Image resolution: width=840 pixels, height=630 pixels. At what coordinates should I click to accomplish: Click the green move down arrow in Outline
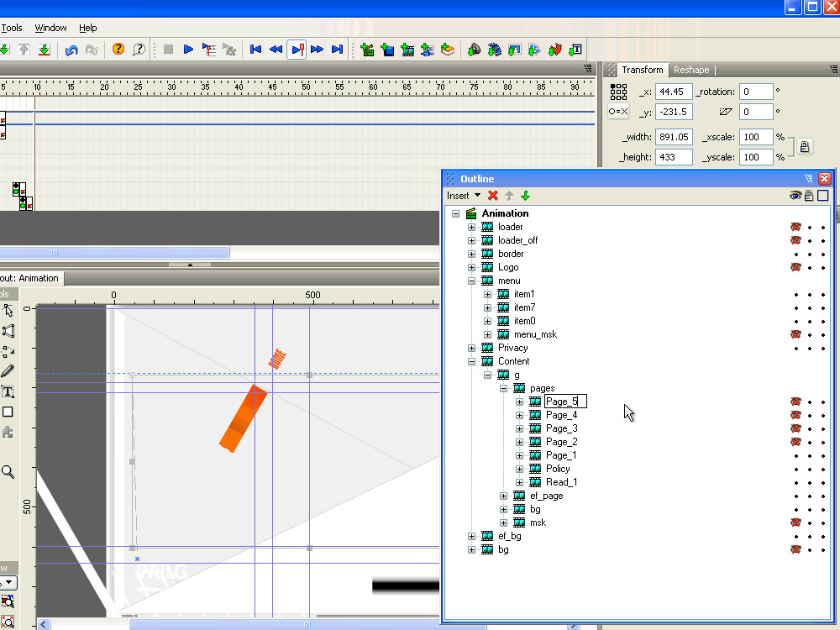pos(525,196)
